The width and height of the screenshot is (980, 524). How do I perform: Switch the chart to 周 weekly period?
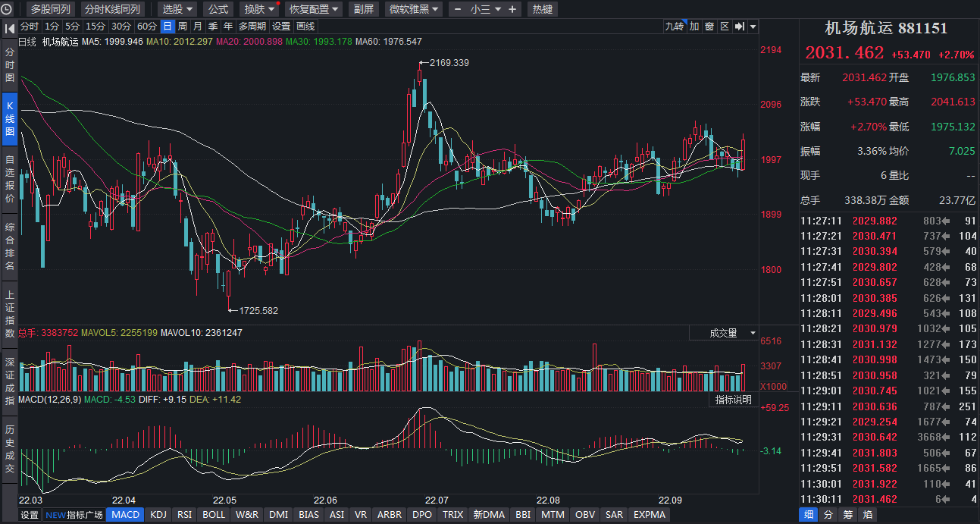(183, 27)
